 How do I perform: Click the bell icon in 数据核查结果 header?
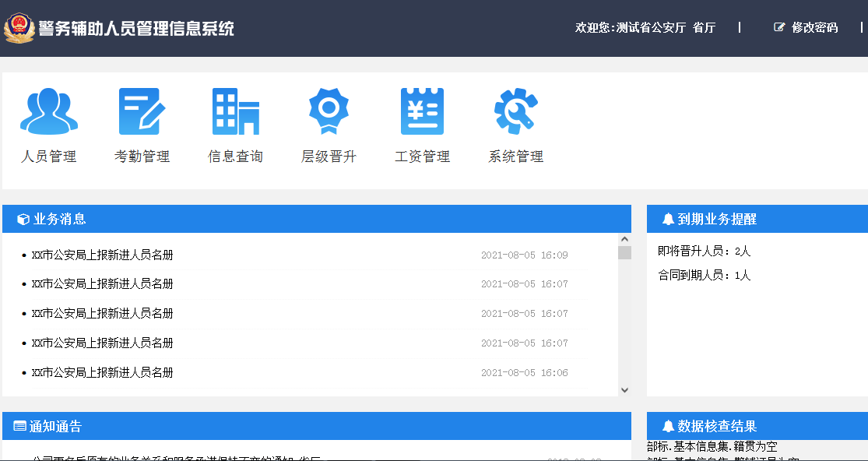point(668,427)
